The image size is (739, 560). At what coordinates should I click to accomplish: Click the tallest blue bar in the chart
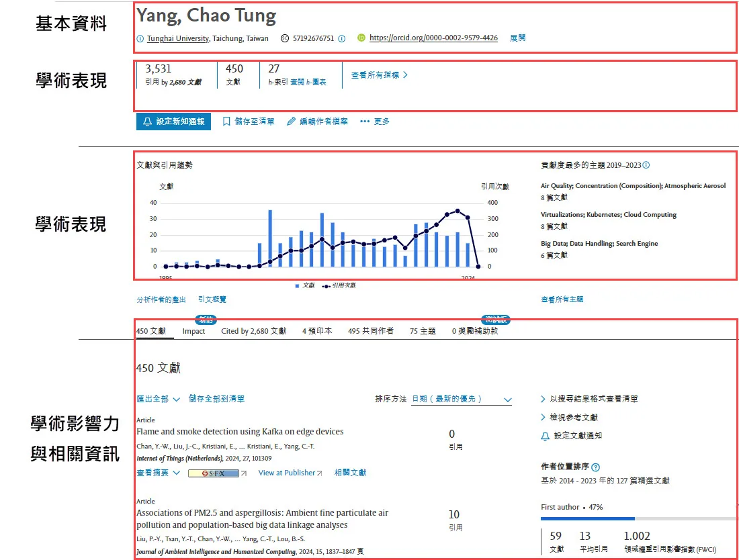click(x=270, y=238)
